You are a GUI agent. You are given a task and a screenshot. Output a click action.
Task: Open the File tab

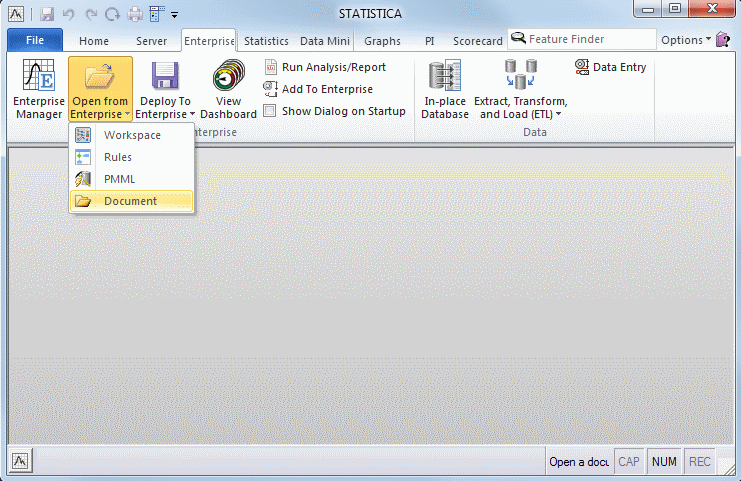[x=35, y=40]
